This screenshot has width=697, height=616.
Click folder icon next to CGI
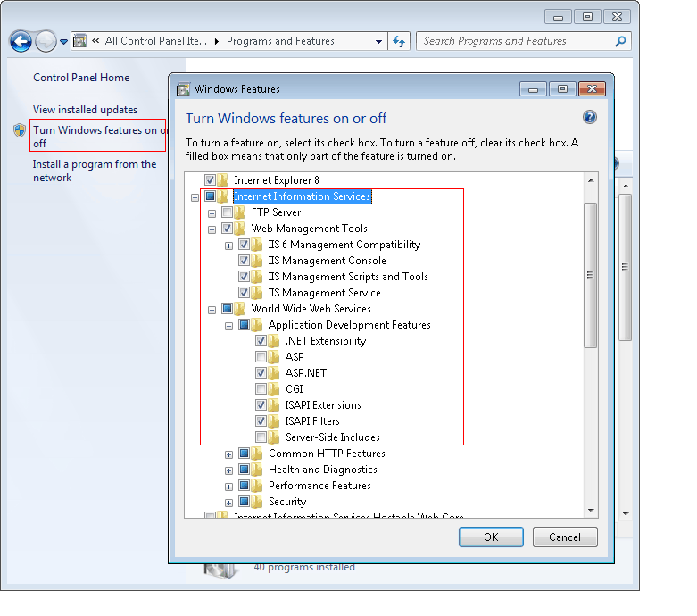click(x=273, y=388)
